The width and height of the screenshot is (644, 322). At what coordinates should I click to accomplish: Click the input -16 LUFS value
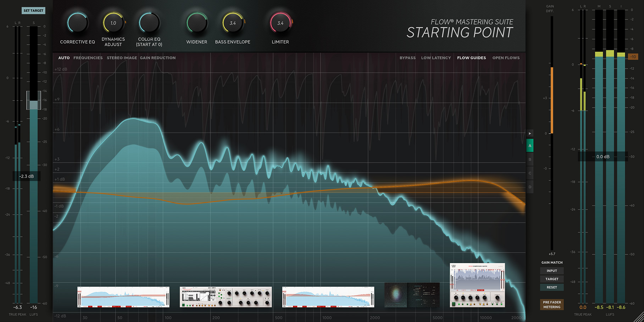click(x=33, y=307)
